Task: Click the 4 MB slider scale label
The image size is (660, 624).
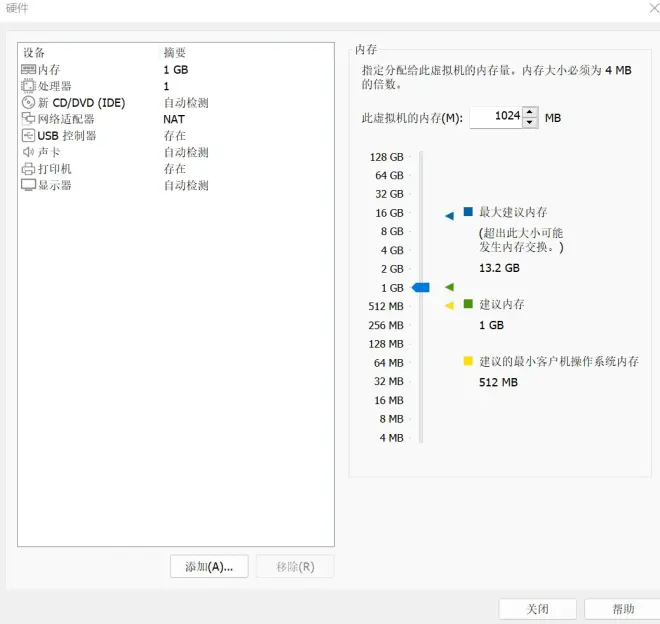Action: pos(391,438)
